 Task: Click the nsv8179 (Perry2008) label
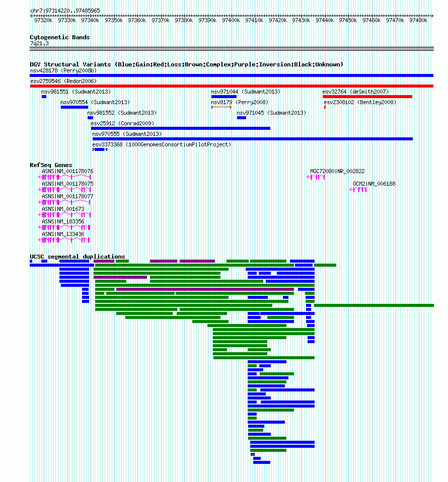pos(240,102)
